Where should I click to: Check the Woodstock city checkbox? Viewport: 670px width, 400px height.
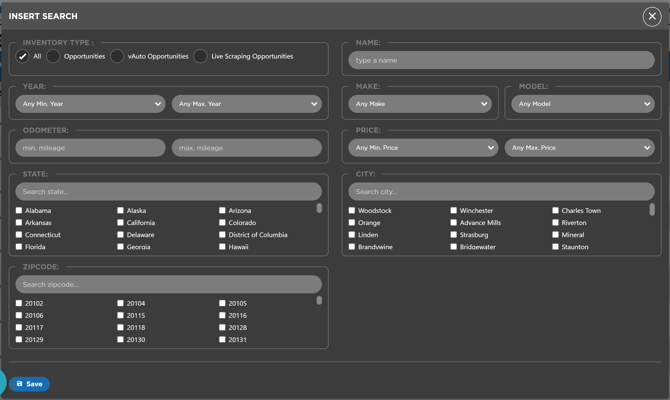pyautogui.click(x=352, y=210)
